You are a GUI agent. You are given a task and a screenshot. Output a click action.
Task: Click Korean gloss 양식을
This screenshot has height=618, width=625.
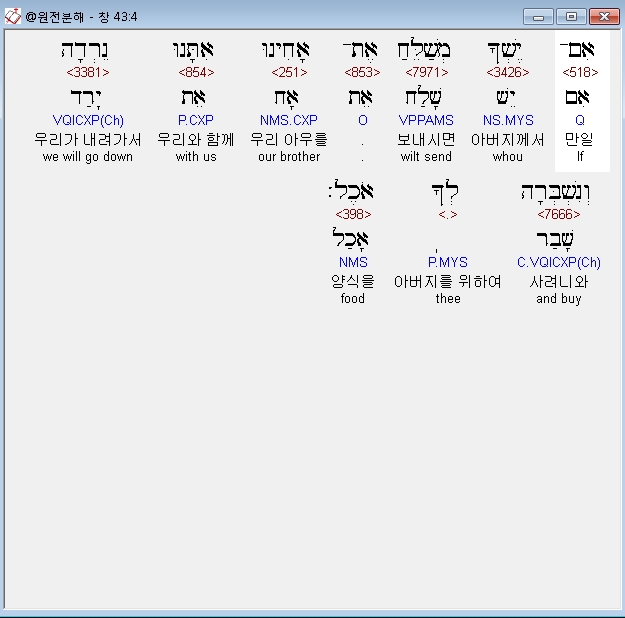coord(353,281)
